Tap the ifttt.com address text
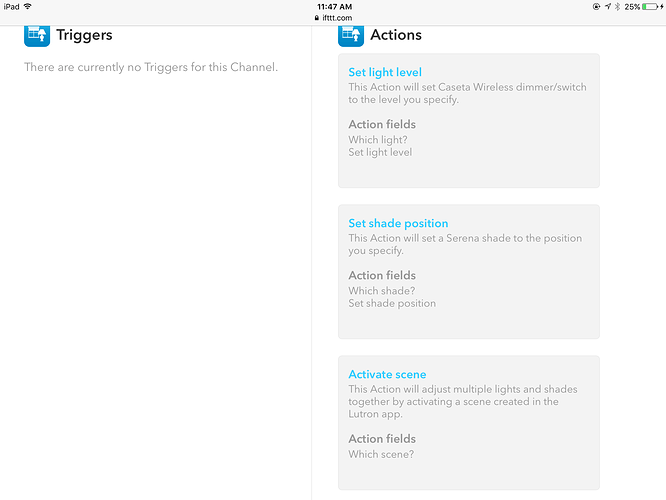 click(x=336, y=17)
